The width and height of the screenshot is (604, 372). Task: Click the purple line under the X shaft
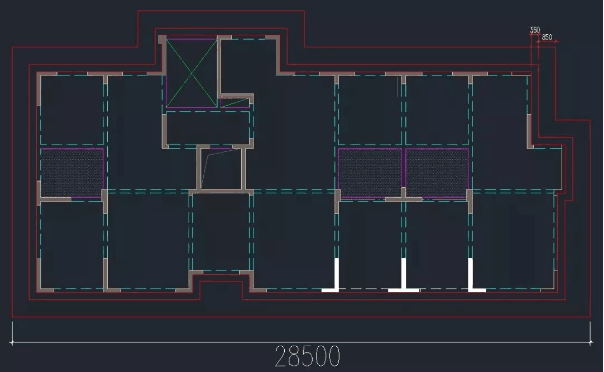coord(191,107)
